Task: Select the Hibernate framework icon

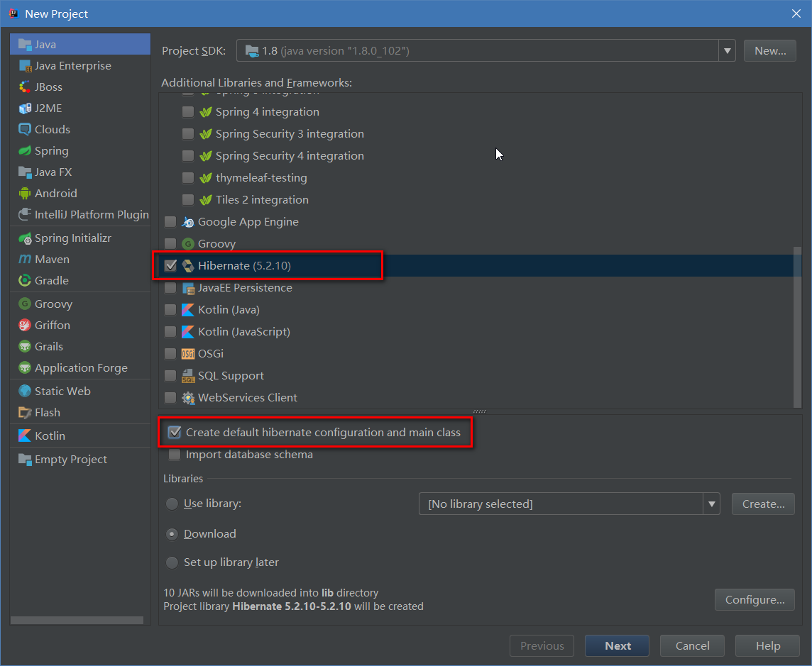Action: tap(188, 265)
